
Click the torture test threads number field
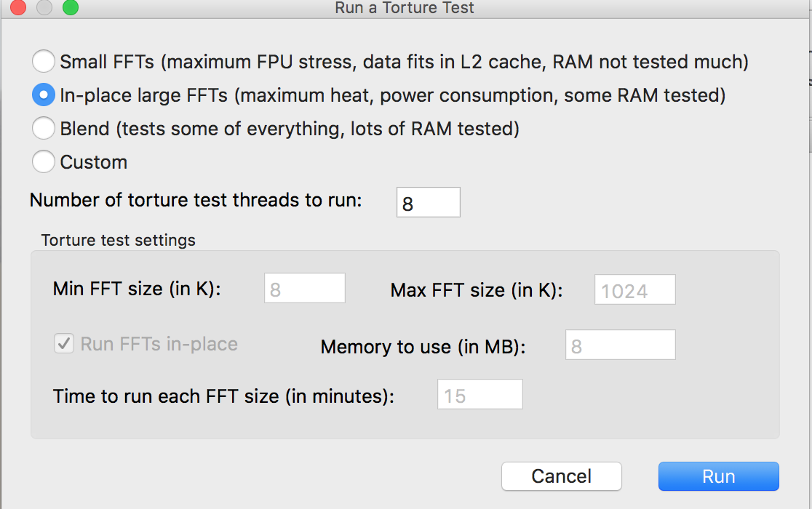pyautogui.click(x=428, y=202)
